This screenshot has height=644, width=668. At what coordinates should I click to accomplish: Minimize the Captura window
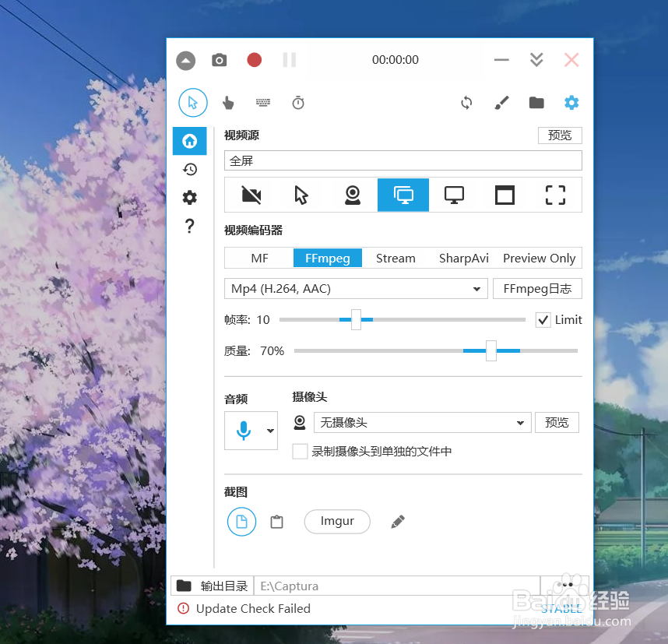(501, 60)
